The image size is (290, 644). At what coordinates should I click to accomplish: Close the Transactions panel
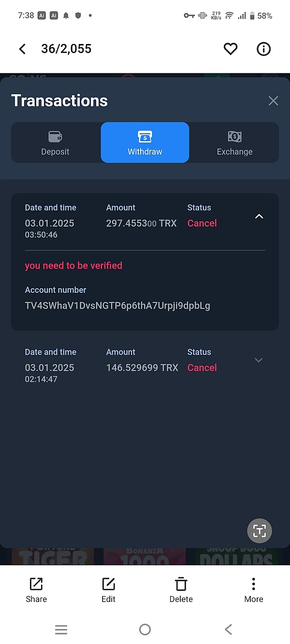click(273, 100)
